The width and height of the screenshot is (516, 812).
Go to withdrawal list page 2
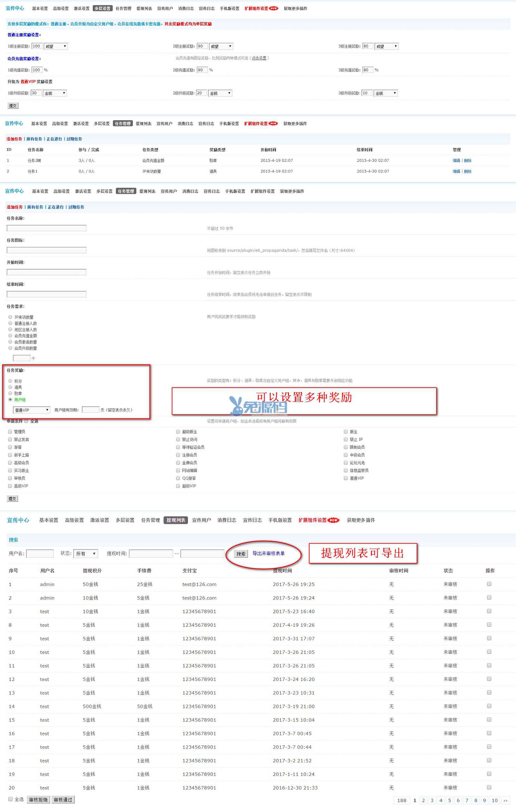423,800
